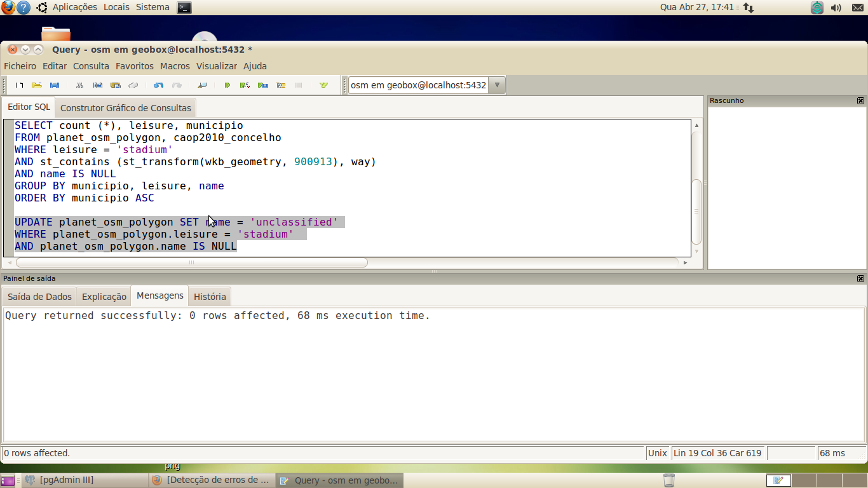The width and height of the screenshot is (868, 488).
Task: Click the Open file toolbar icon
Action: pyautogui.click(x=37, y=85)
